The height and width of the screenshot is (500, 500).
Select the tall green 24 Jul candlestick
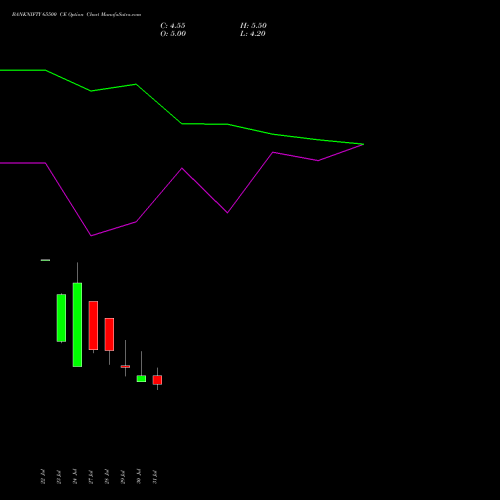[x=77, y=325]
